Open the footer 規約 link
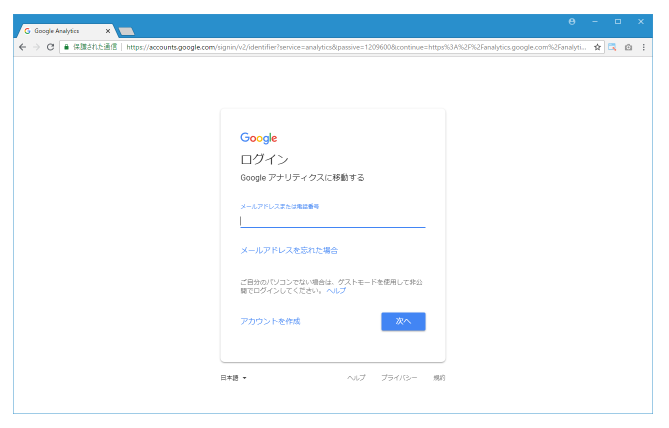The width and height of the screenshot is (669, 428). (x=439, y=378)
